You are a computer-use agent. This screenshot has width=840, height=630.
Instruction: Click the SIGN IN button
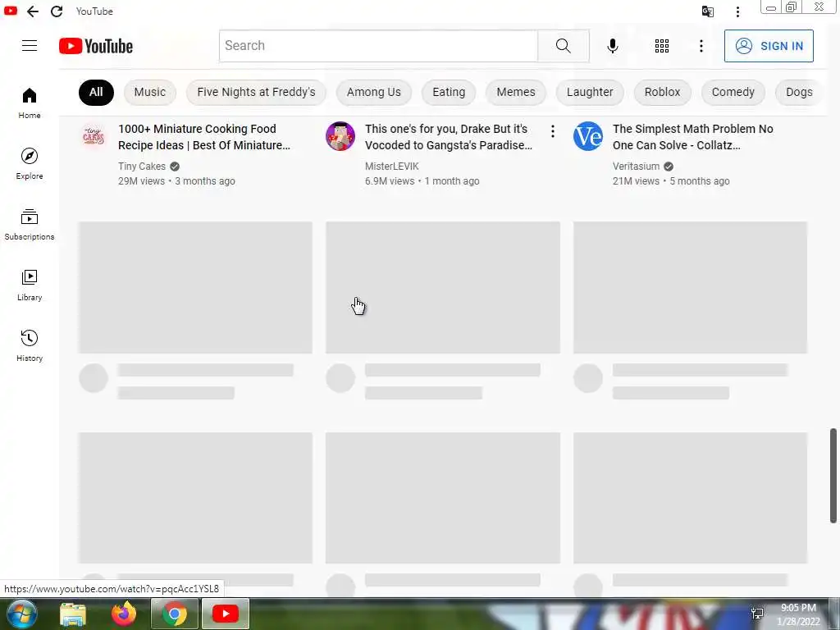pos(769,46)
